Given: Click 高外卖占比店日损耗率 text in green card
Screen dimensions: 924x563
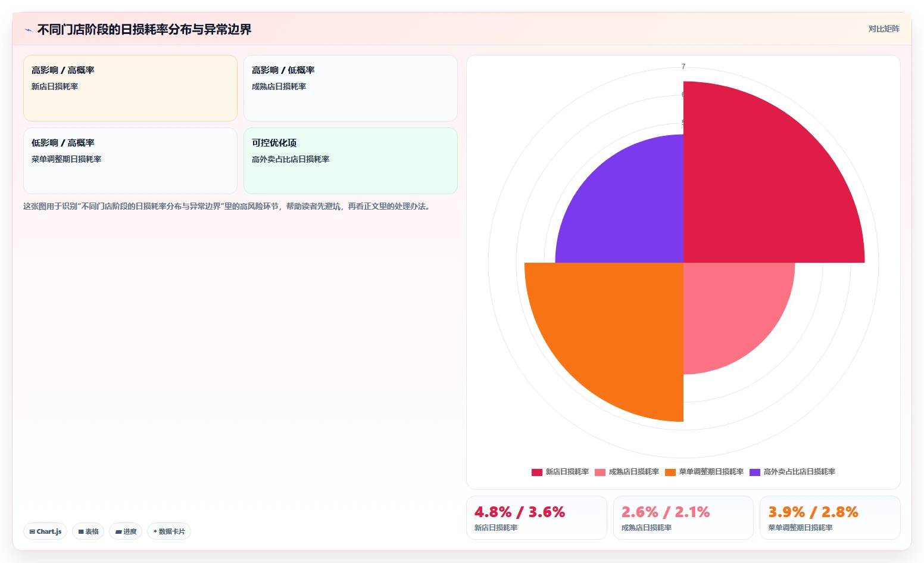Looking at the screenshot, I should [x=291, y=159].
